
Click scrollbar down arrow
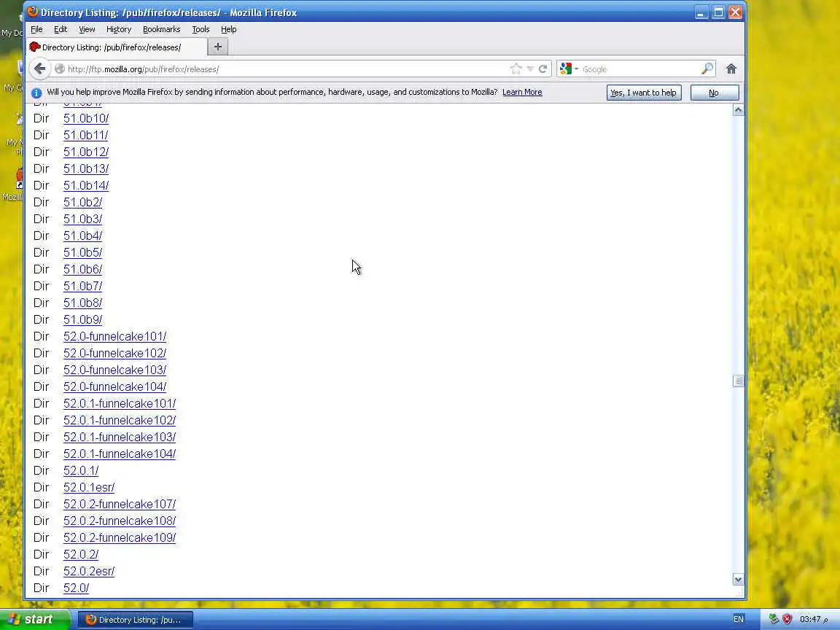coord(738,580)
